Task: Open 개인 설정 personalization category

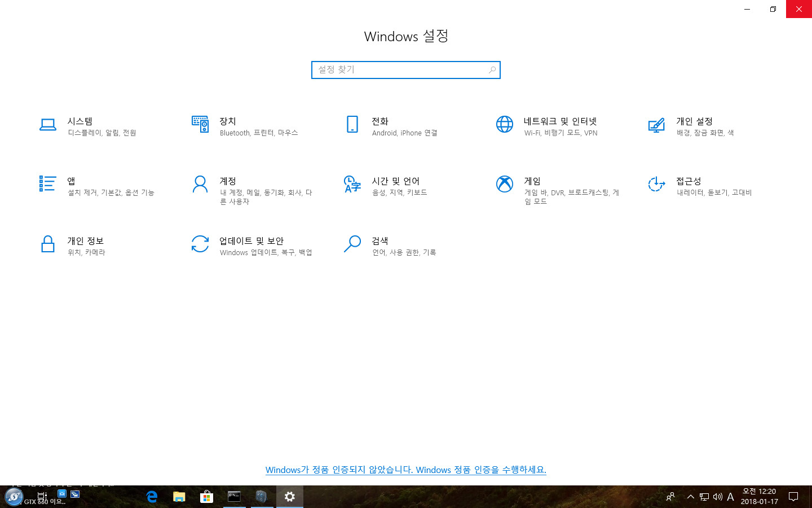Action: (691, 126)
